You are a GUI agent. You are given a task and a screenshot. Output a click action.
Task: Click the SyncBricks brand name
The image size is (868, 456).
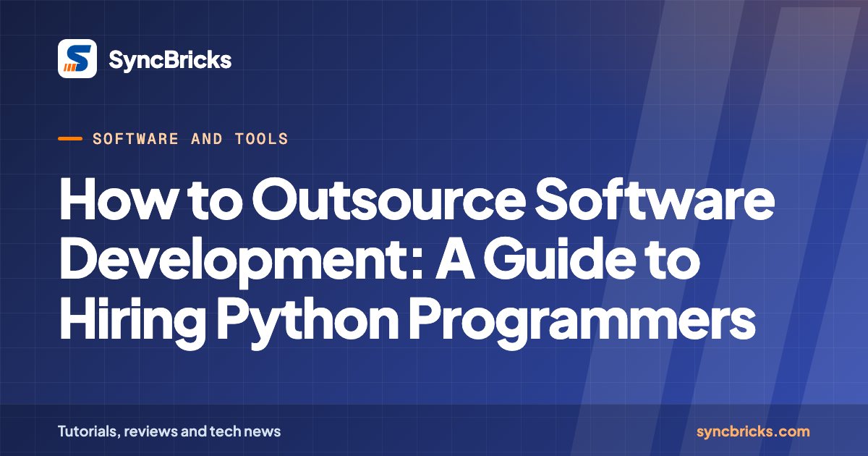coord(170,59)
